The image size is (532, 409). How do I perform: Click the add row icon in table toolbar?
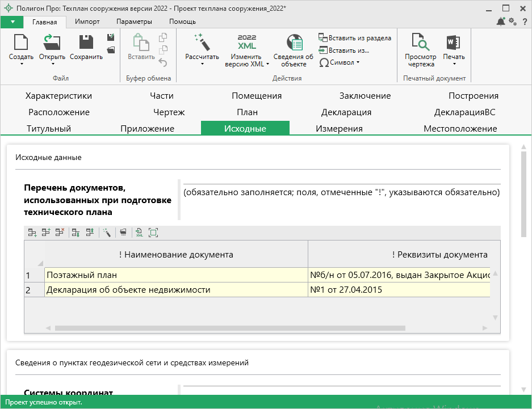pyautogui.click(x=32, y=232)
